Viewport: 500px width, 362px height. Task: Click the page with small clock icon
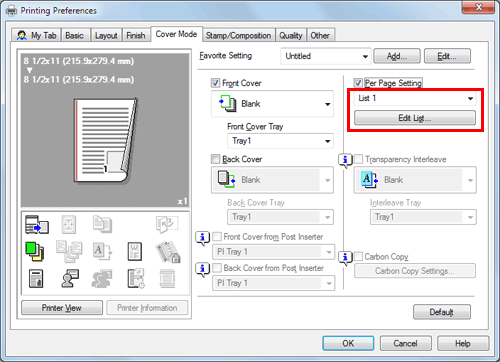[x=136, y=278]
